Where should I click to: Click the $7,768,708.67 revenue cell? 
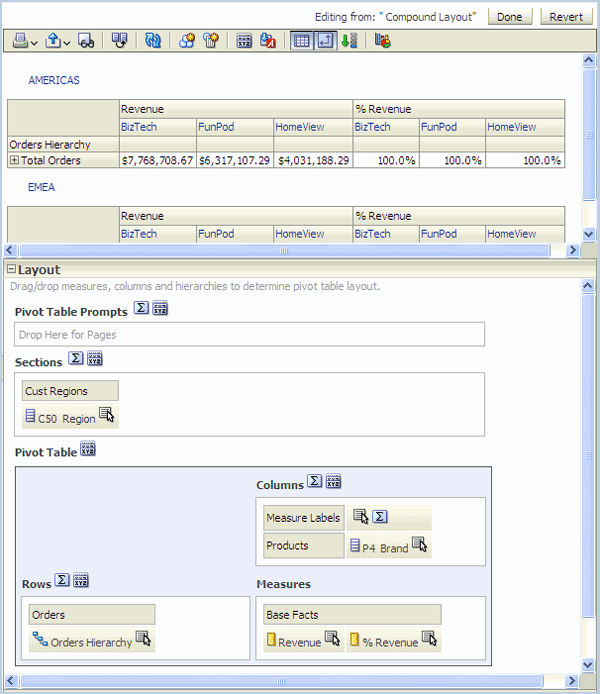158,160
